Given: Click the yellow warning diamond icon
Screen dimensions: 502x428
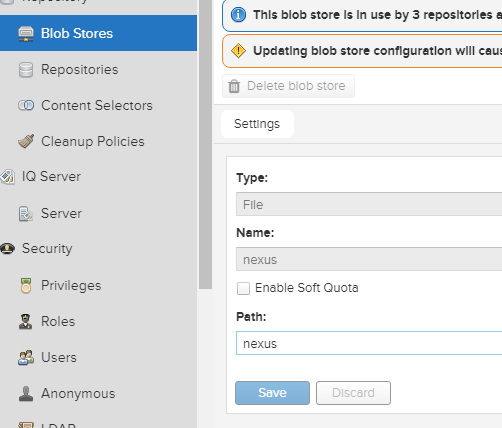Looking at the screenshot, I should click(238, 51).
